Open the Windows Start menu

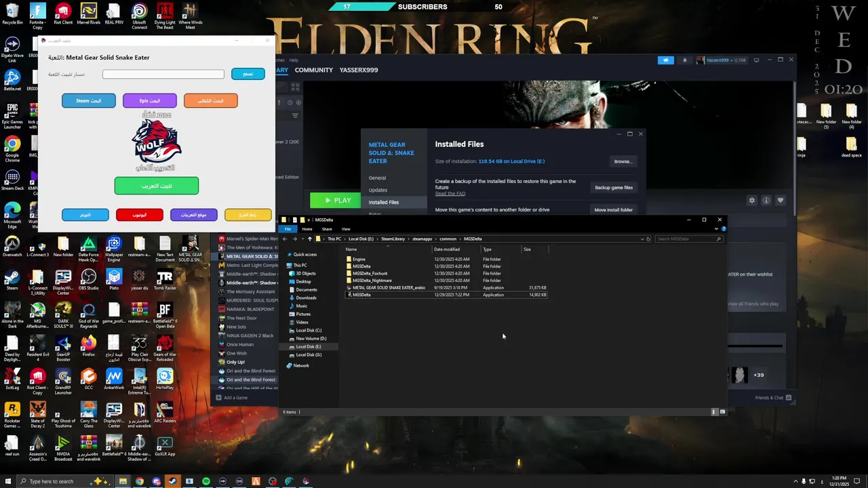tap(7, 481)
